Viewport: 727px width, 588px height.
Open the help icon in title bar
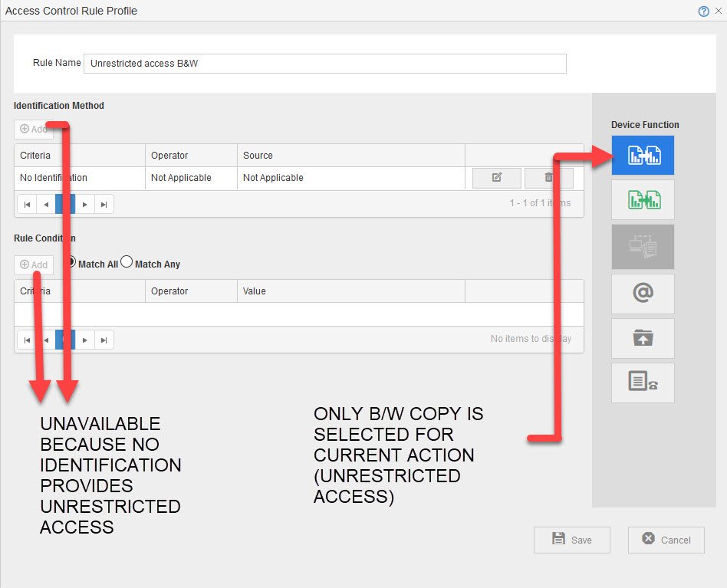coord(703,11)
